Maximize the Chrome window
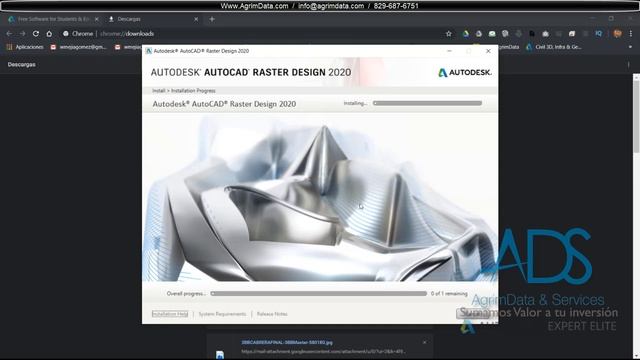 click(x=611, y=18)
